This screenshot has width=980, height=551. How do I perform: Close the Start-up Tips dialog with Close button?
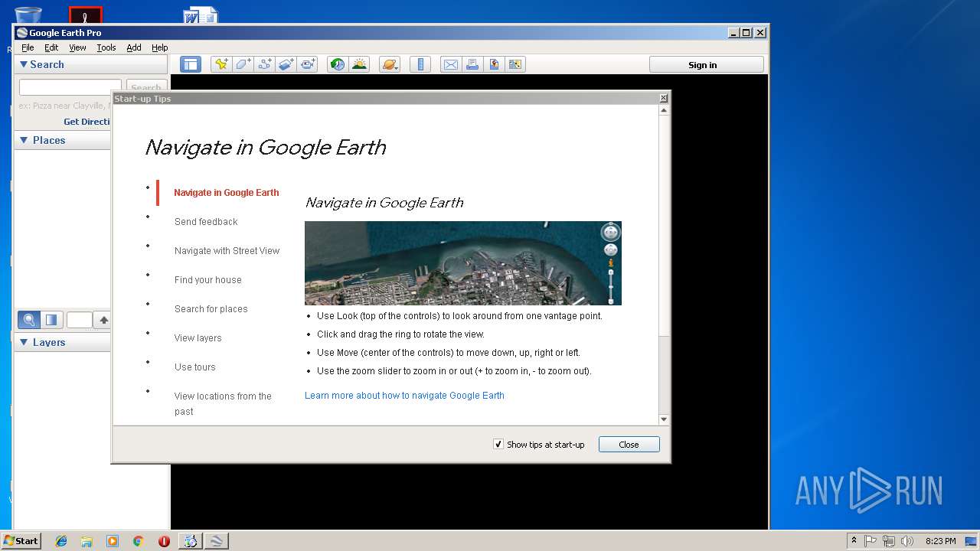629,445
